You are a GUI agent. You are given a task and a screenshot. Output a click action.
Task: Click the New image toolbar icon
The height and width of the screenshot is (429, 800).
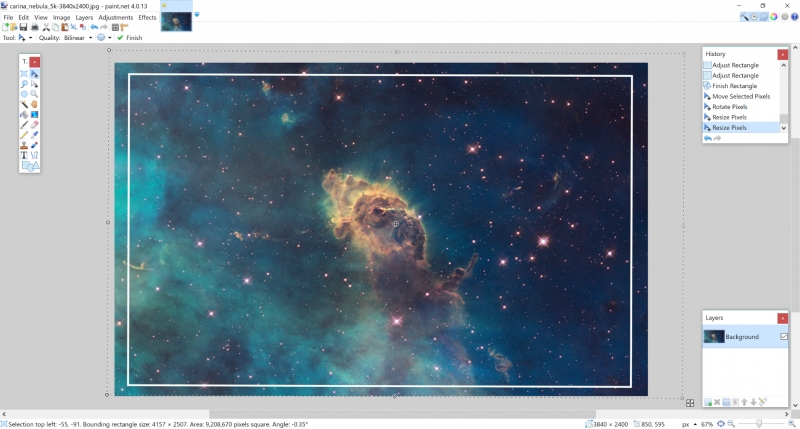click(x=5, y=27)
